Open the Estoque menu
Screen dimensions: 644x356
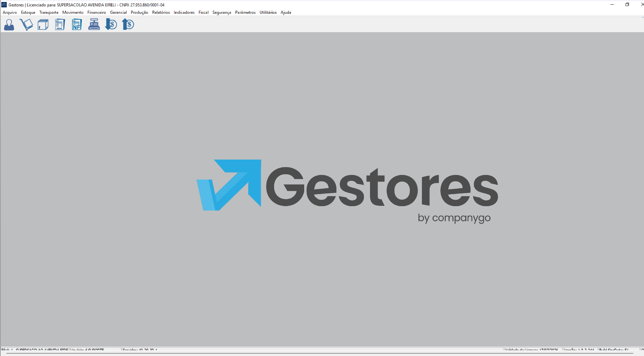pos(28,12)
